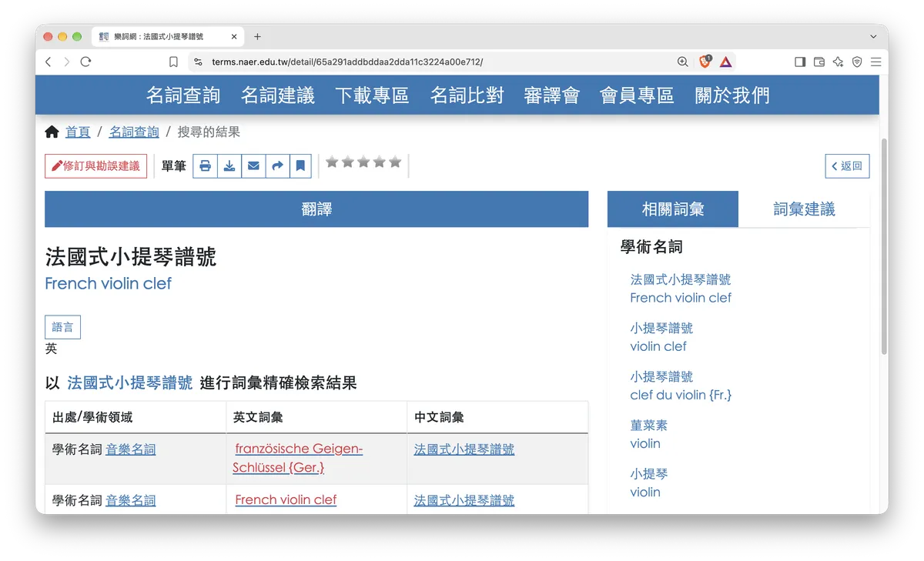The image size is (924, 561).
Task: Switch to 詞彙建議 tab
Action: tap(804, 209)
